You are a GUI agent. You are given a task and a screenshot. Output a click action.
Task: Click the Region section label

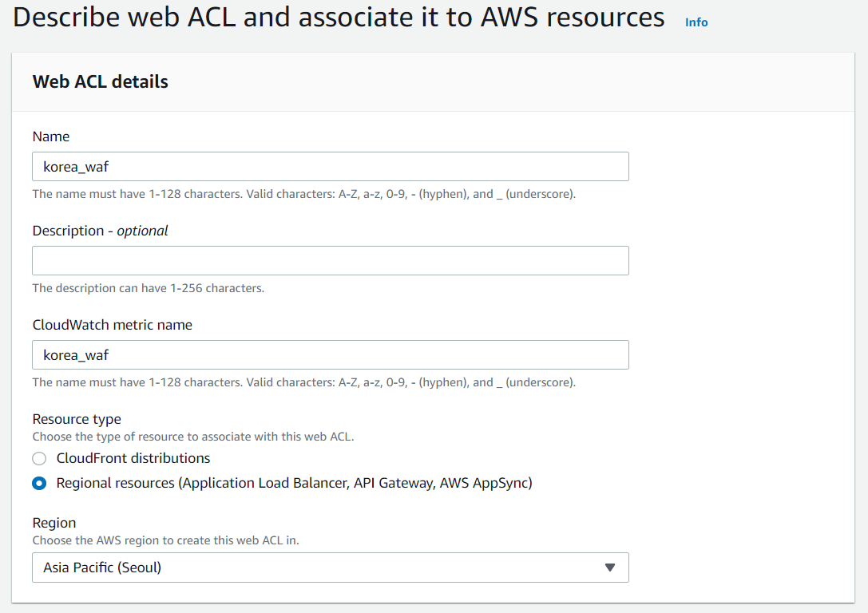pos(54,523)
